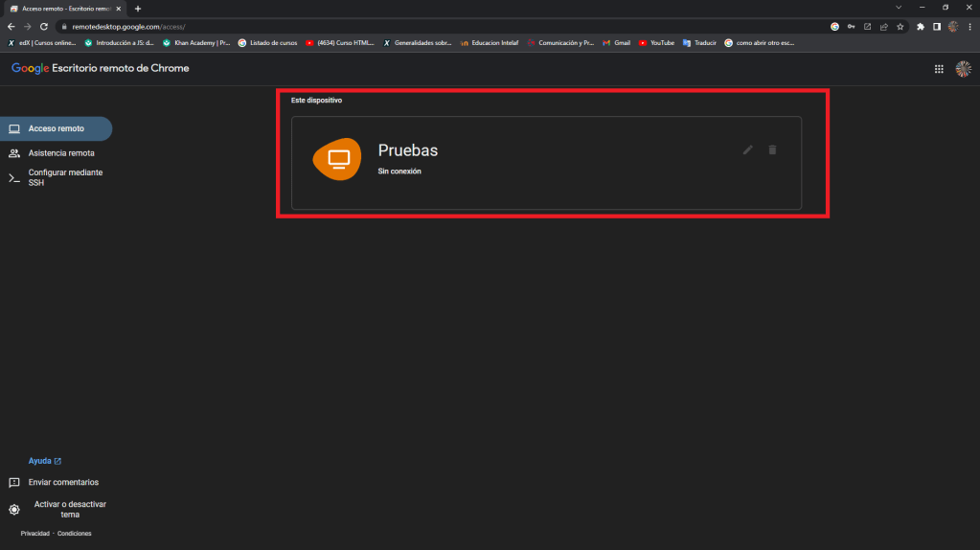Toggle the Chrome side panel icon
This screenshot has width=980, height=550.
[937, 27]
